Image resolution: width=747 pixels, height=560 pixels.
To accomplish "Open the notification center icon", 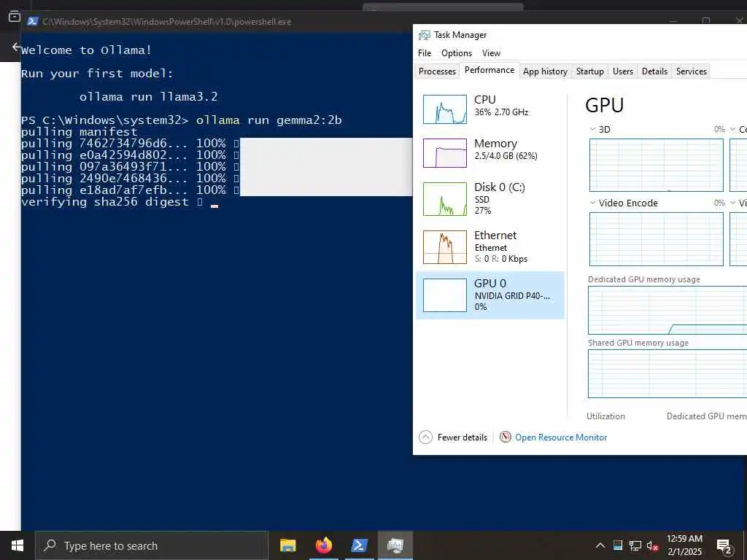I will (724, 546).
